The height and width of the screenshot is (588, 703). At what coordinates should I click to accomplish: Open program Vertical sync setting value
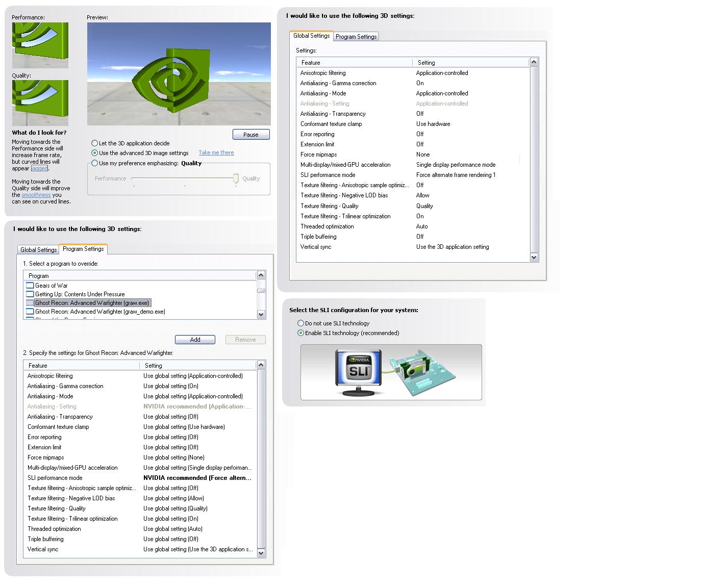coord(198,549)
